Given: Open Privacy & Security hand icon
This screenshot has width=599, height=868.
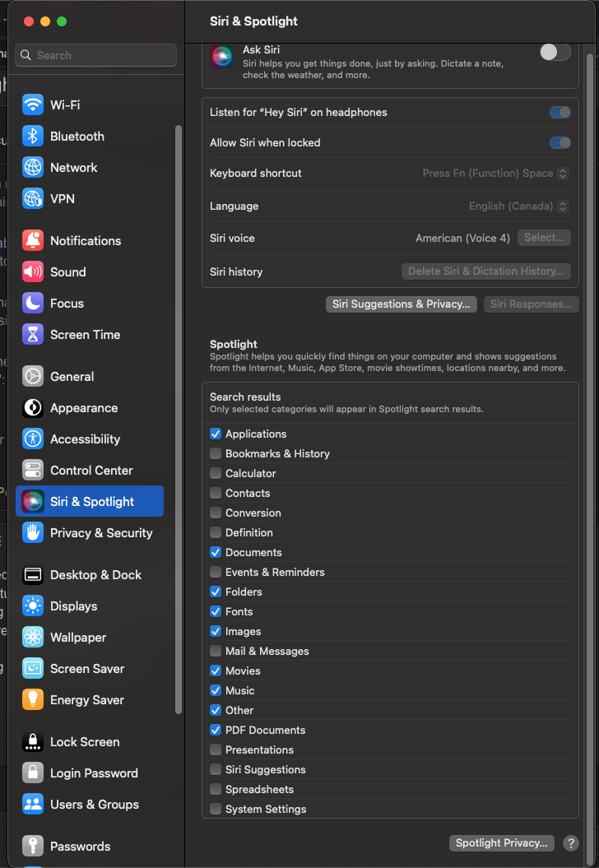Looking at the screenshot, I should 33,533.
